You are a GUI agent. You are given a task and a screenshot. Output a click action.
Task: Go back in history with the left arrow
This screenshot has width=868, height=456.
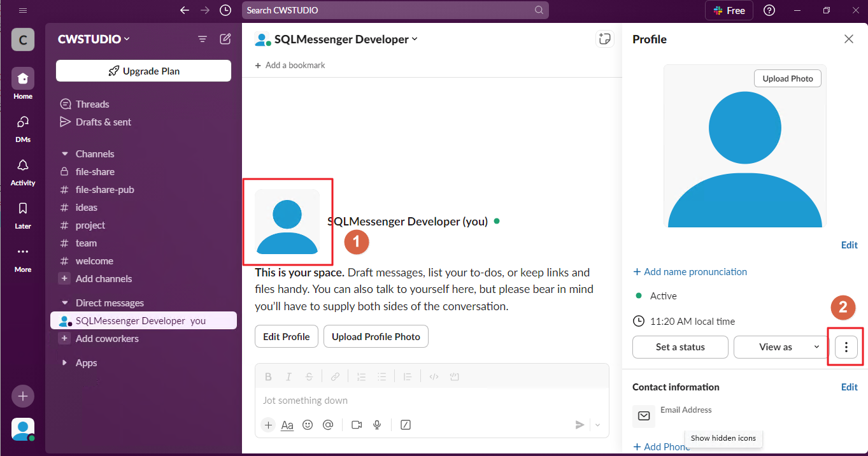click(x=185, y=10)
